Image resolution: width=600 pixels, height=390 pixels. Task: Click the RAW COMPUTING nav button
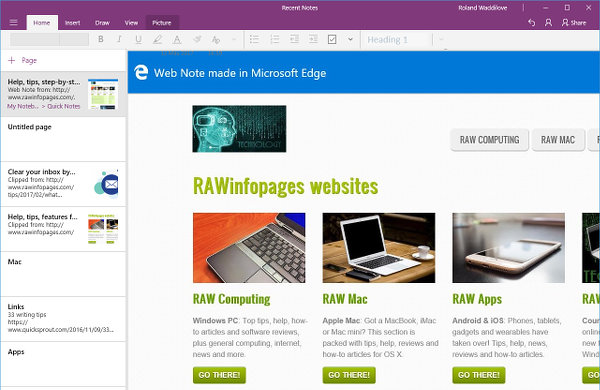(489, 140)
